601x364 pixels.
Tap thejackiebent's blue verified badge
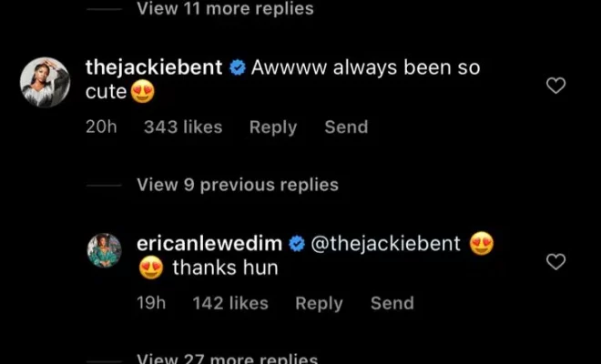tap(238, 68)
